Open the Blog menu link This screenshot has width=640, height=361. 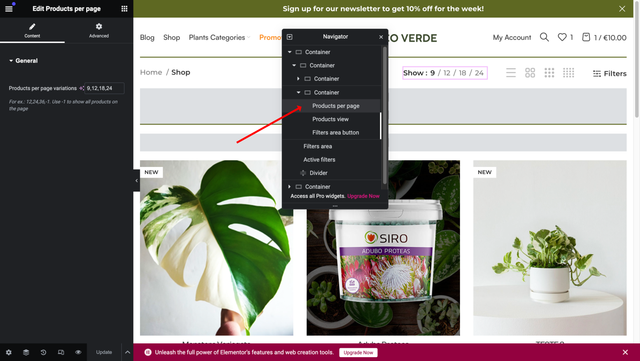[147, 38]
